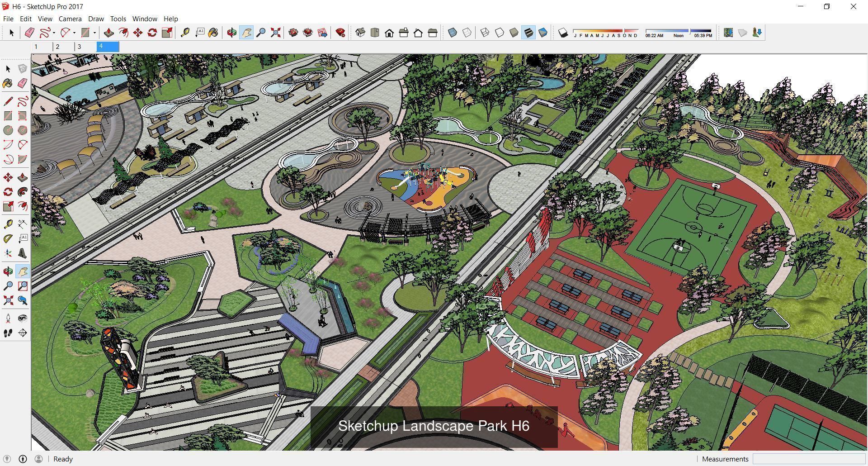The image size is (868, 466).
Task: Open the File menu
Action: click(8, 19)
